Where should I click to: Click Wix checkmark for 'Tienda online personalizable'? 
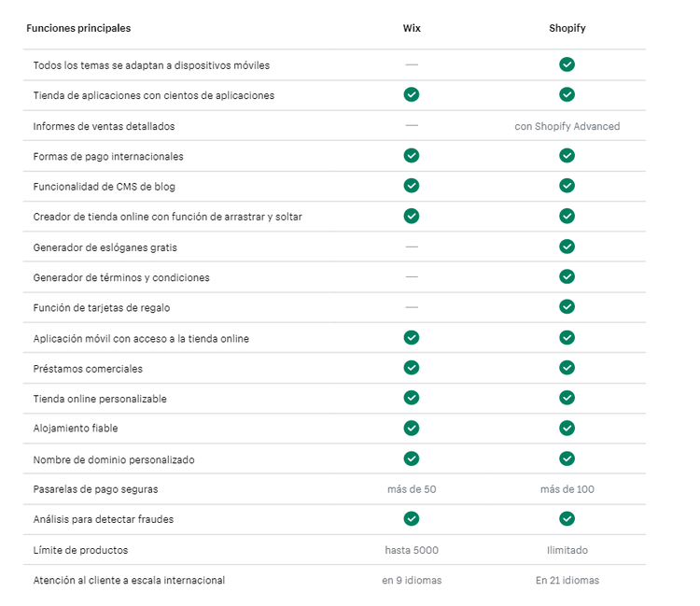(x=412, y=398)
